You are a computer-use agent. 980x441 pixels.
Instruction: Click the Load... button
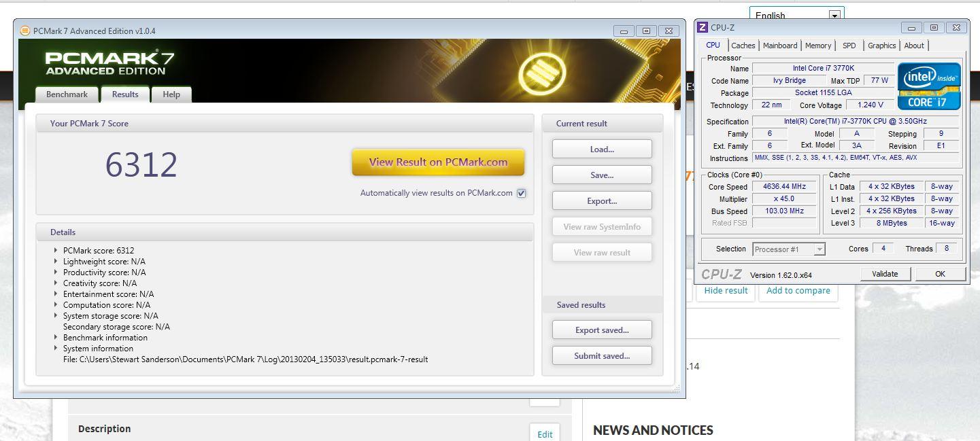point(602,149)
